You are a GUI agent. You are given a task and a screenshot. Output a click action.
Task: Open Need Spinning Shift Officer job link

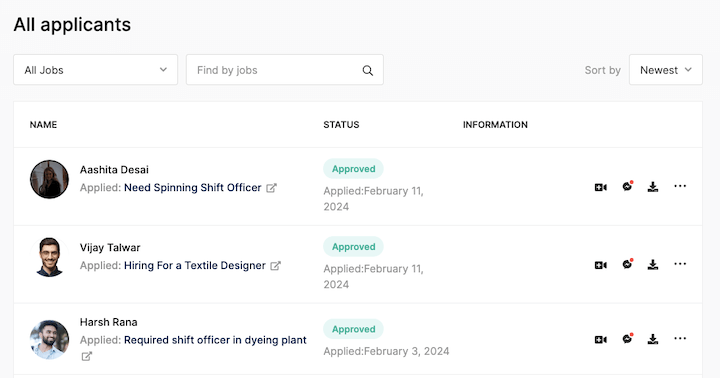click(x=192, y=187)
